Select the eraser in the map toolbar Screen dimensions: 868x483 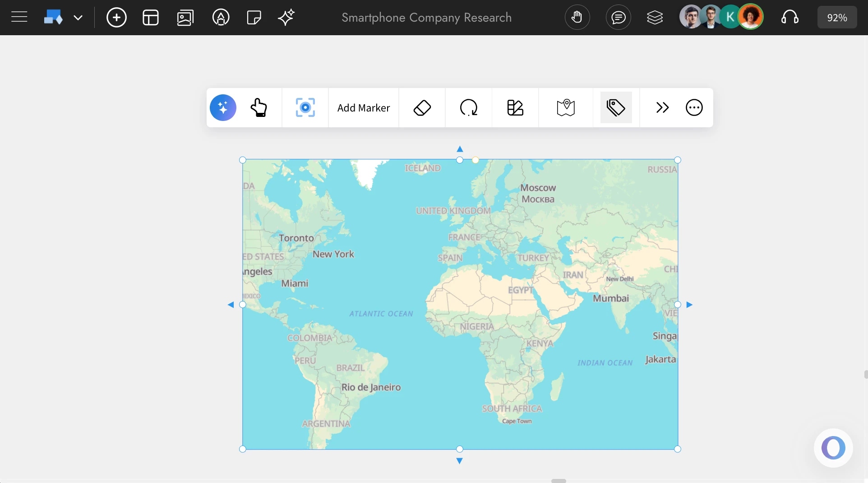tap(422, 107)
